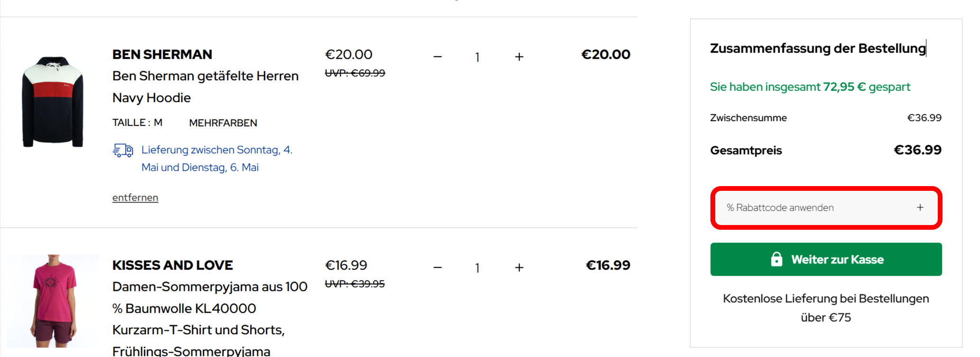Click the delivery truck icon

coord(123,150)
